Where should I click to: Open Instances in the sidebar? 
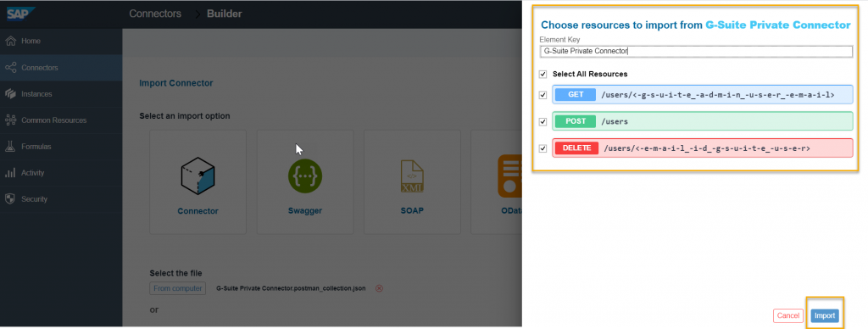(61, 93)
